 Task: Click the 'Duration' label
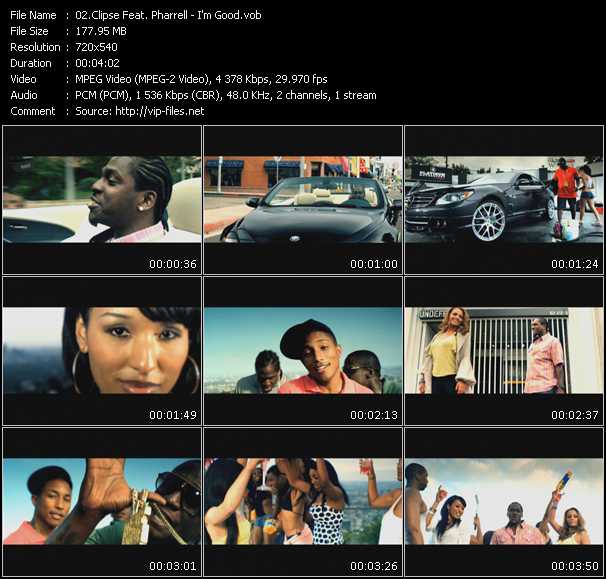[31, 63]
